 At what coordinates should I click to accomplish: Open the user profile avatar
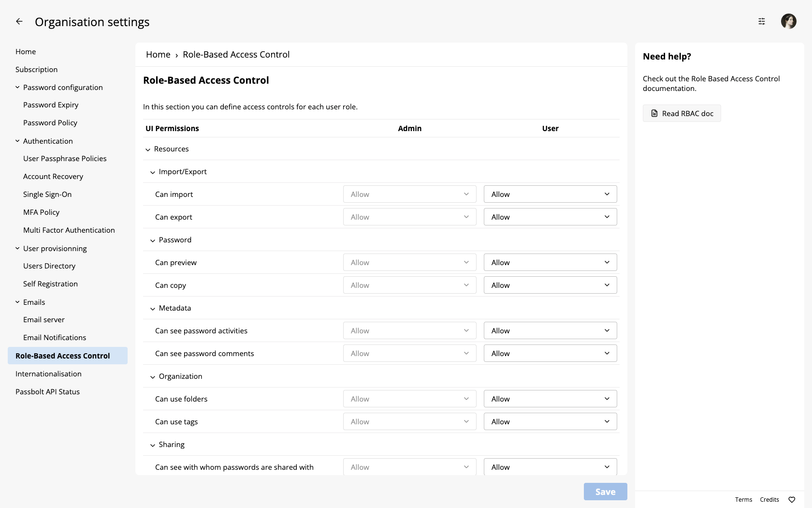[788, 21]
